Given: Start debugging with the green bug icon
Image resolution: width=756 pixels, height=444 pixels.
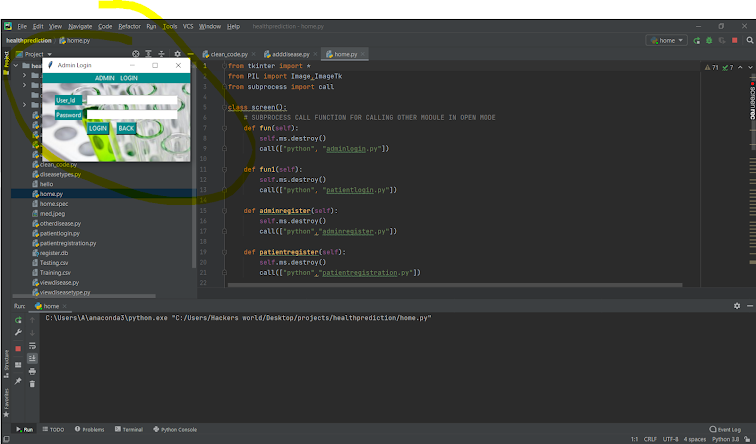Looking at the screenshot, I should coord(709,40).
